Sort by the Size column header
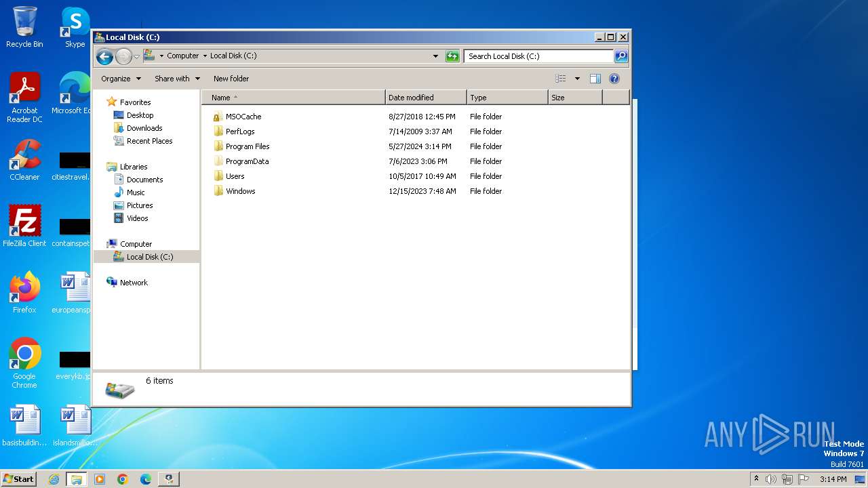The height and width of the screenshot is (488, 868). coord(575,98)
